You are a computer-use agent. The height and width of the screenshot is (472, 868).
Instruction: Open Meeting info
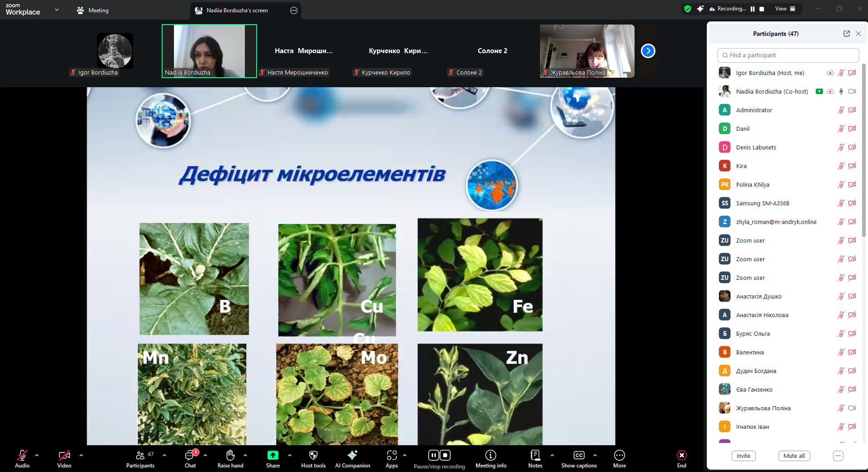point(491,458)
